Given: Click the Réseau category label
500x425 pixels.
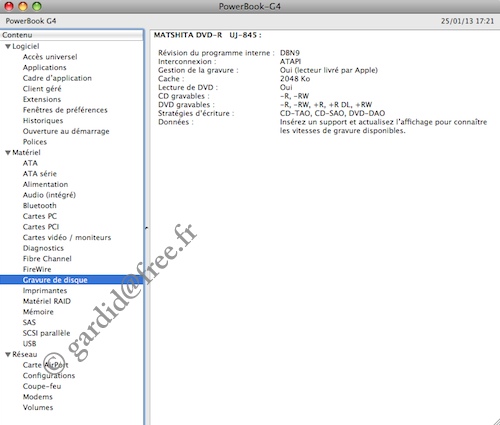Looking at the screenshot, I should 25,354.
